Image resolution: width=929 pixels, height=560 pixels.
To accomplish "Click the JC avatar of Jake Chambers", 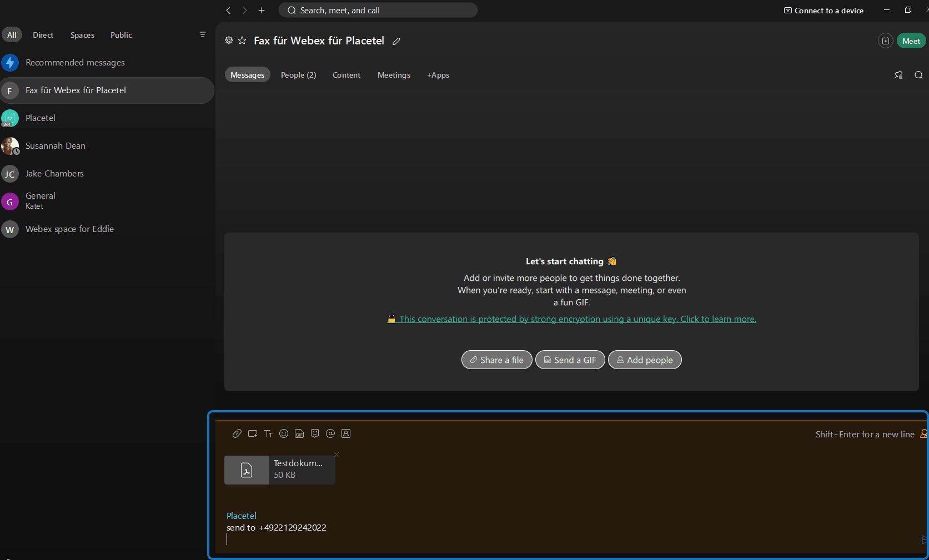I will click(x=10, y=174).
